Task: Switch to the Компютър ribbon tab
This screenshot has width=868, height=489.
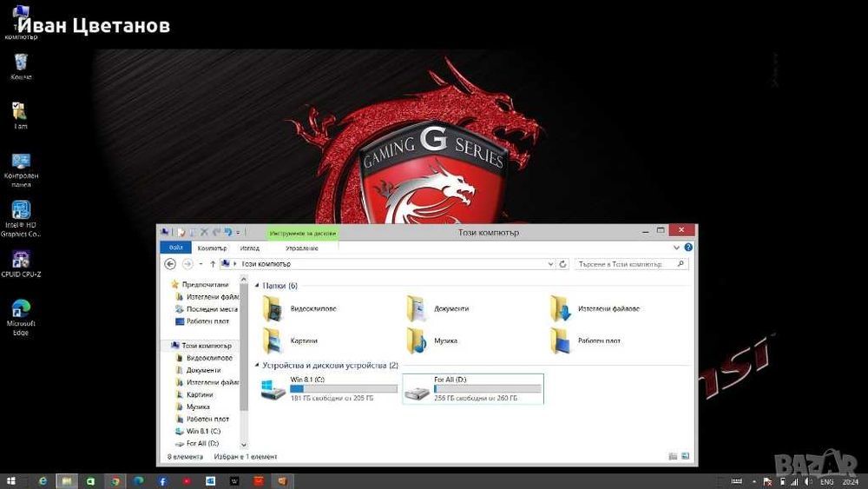Action: (x=212, y=248)
